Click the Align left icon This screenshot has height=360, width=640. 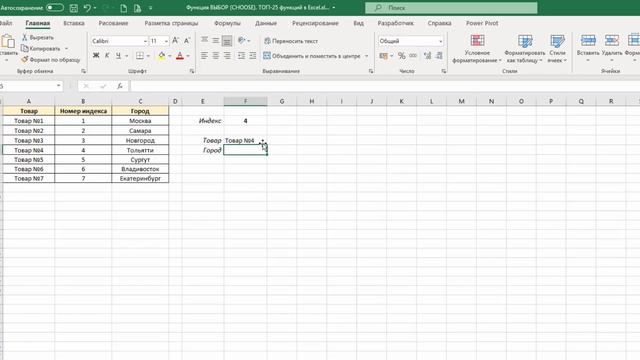[204, 56]
